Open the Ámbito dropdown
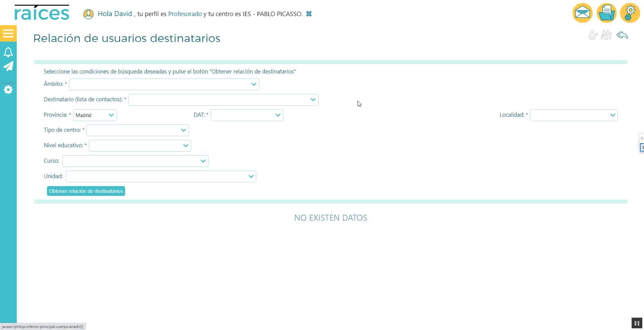The width and height of the screenshot is (644, 330). pyautogui.click(x=164, y=84)
